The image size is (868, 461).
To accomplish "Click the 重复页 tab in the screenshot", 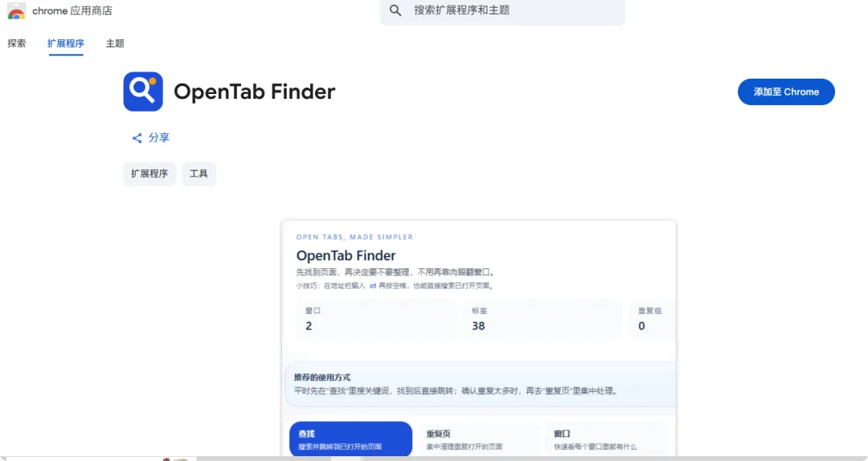I will [x=477, y=439].
